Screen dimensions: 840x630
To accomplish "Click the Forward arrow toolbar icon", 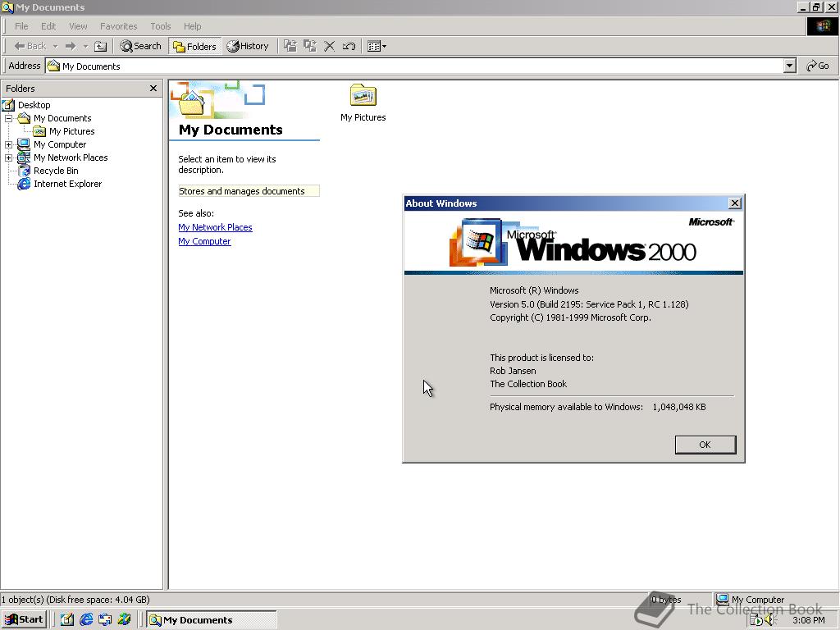I will 71,46.
